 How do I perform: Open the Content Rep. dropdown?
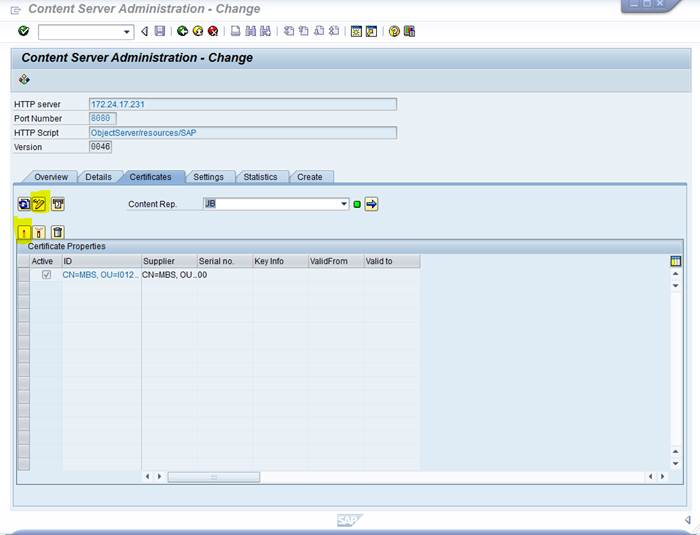click(344, 204)
